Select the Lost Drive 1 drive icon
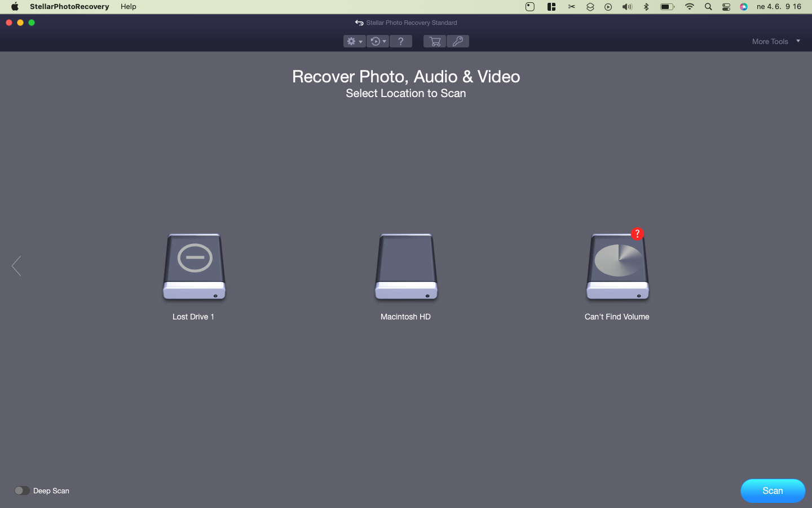The height and width of the screenshot is (508, 812). (195, 266)
